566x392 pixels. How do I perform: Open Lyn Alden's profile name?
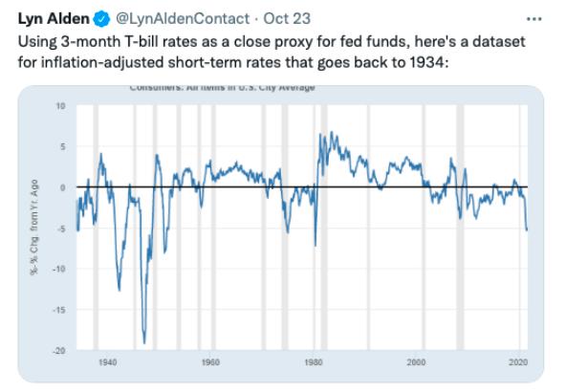point(54,19)
